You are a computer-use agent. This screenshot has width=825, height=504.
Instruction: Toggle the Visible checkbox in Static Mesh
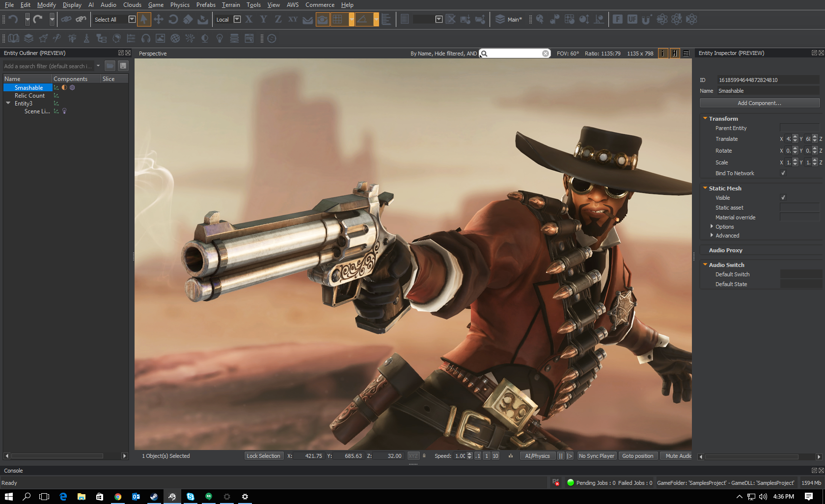(x=783, y=198)
